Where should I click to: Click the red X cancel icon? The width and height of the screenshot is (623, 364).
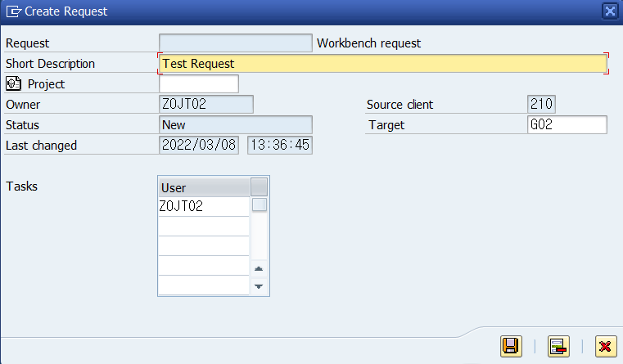click(x=606, y=346)
